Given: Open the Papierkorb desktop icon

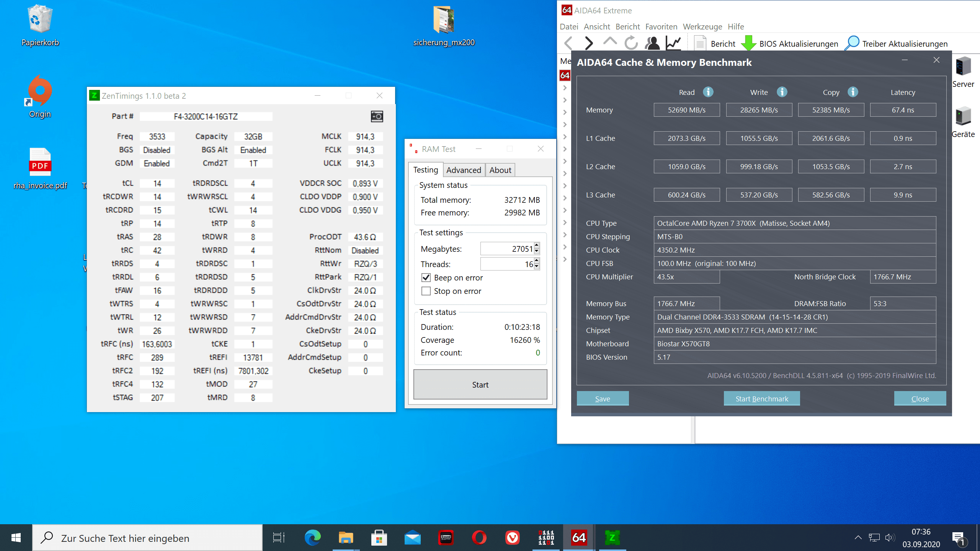Looking at the screenshot, I should coord(40,25).
